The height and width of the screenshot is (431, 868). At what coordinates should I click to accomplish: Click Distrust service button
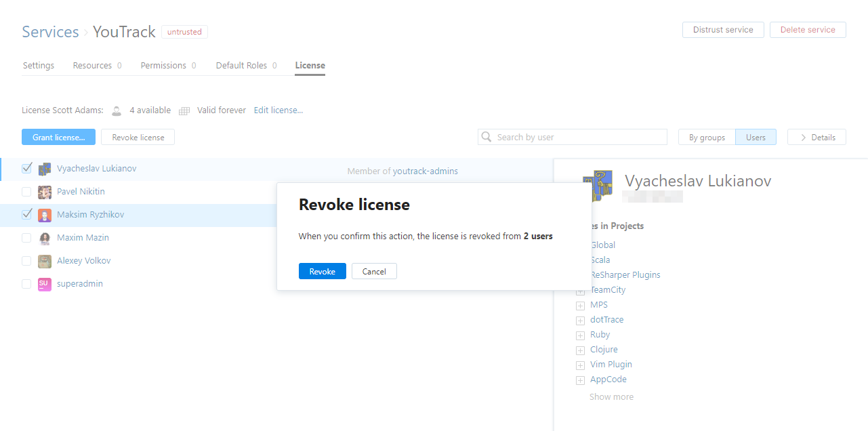tap(723, 30)
